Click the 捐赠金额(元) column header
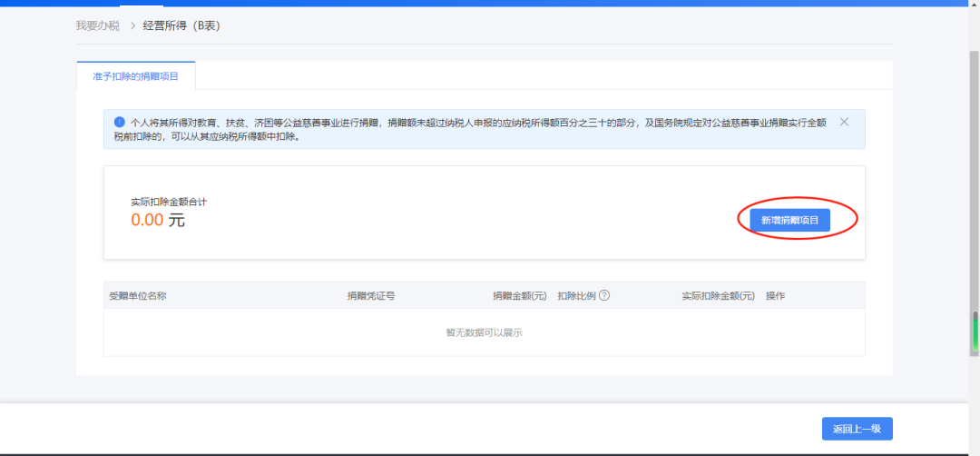The image size is (980, 456). [x=520, y=296]
